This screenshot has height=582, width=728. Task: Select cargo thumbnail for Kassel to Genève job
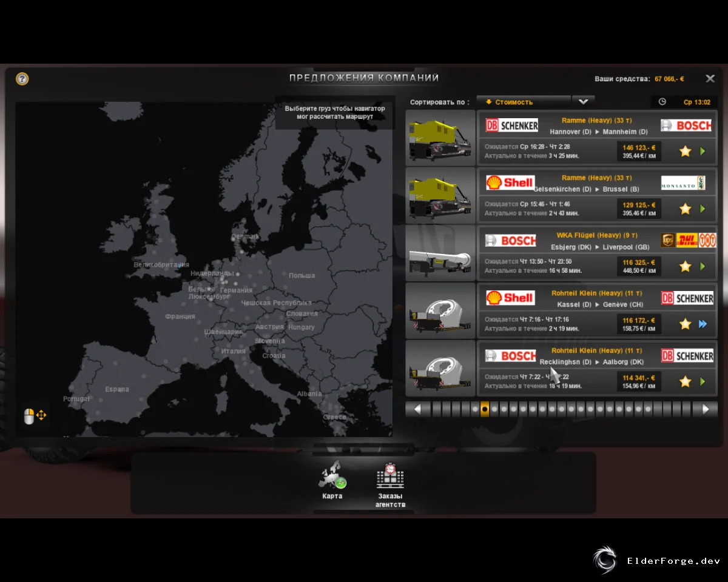(x=440, y=310)
